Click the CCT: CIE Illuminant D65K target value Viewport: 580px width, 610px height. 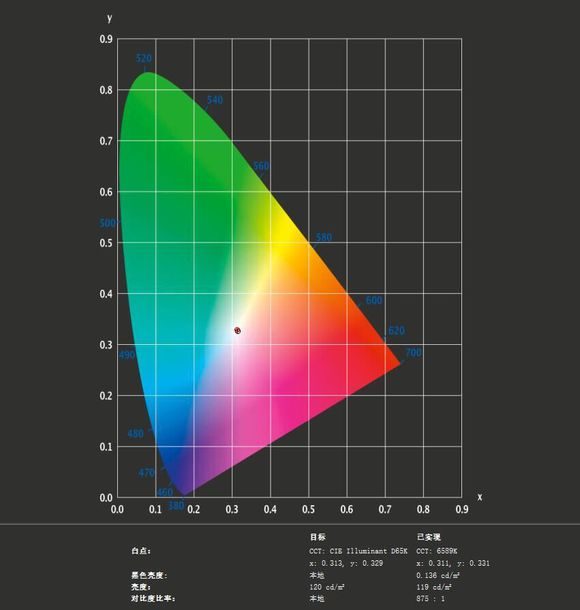pos(358,551)
